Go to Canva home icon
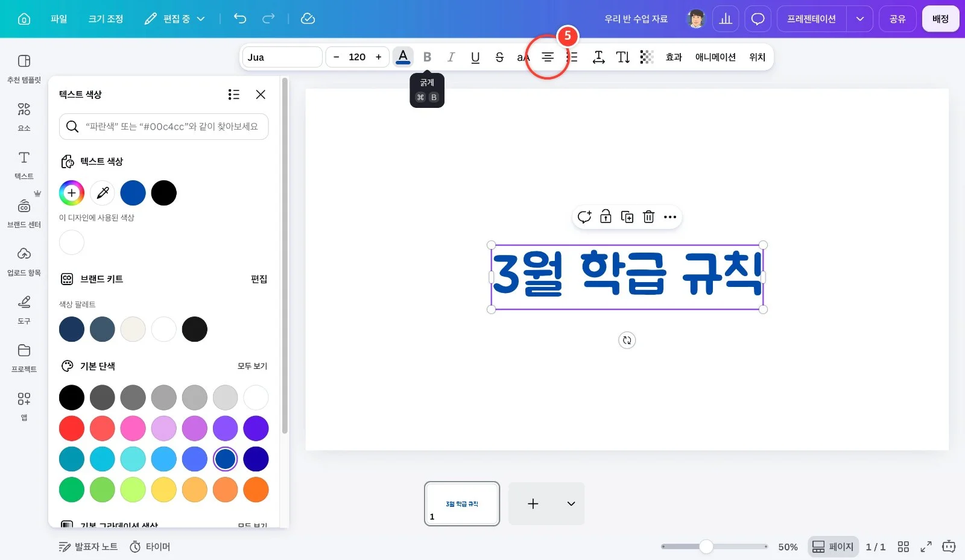 tap(24, 19)
